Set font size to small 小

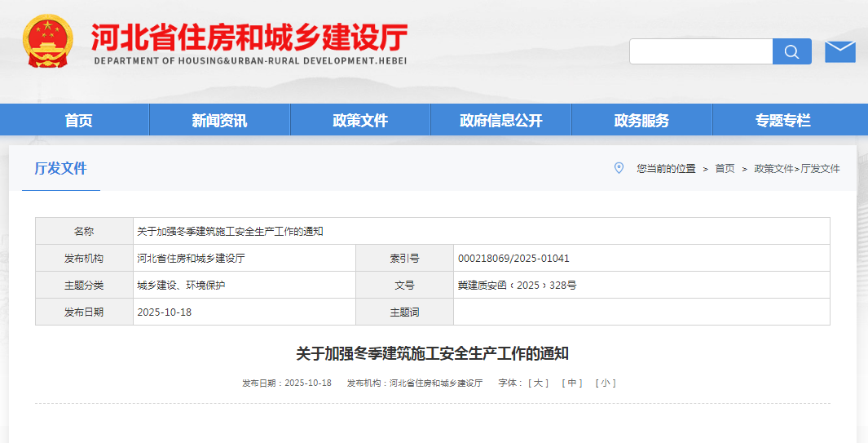click(605, 383)
